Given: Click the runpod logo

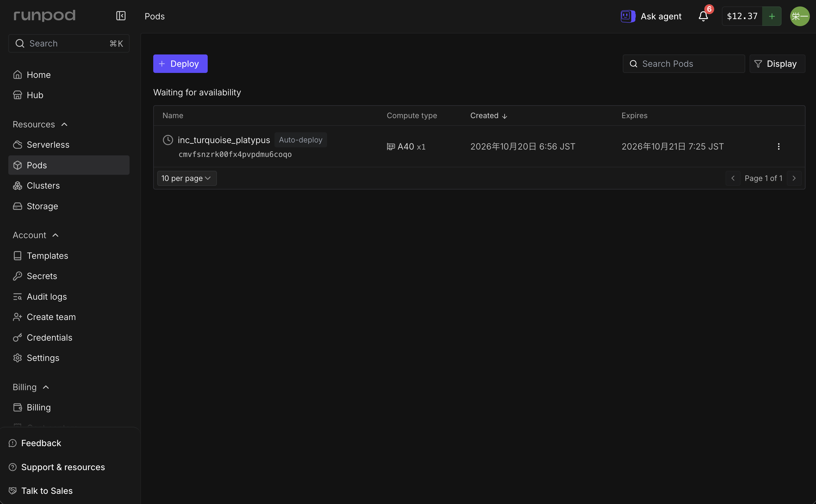Looking at the screenshot, I should (x=45, y=16).
